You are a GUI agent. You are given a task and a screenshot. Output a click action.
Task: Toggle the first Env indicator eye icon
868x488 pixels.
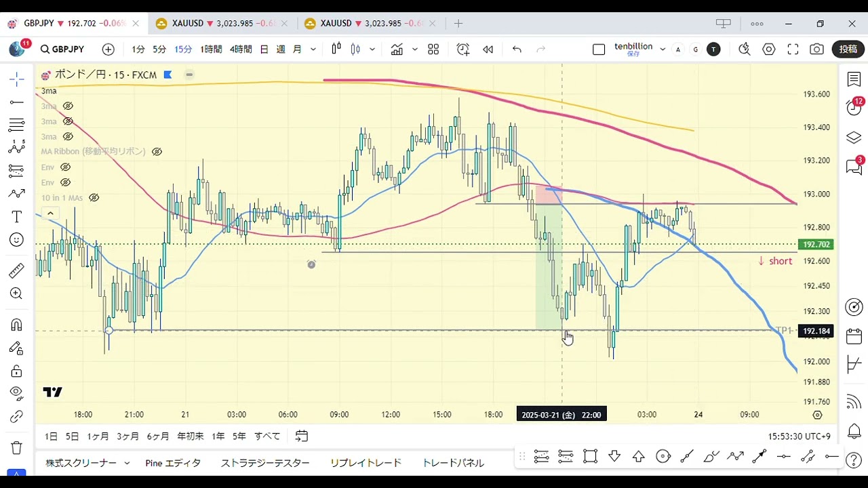(x=65, y=167)
